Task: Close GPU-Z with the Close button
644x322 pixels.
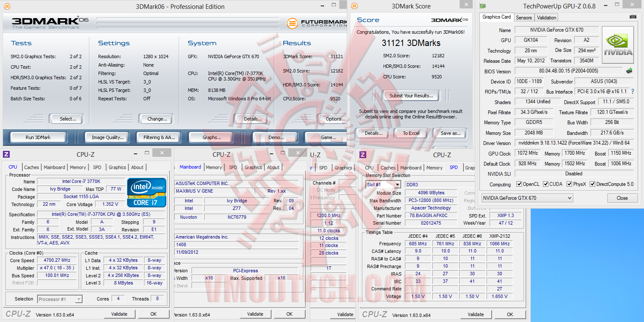Action: coord(622,198)
